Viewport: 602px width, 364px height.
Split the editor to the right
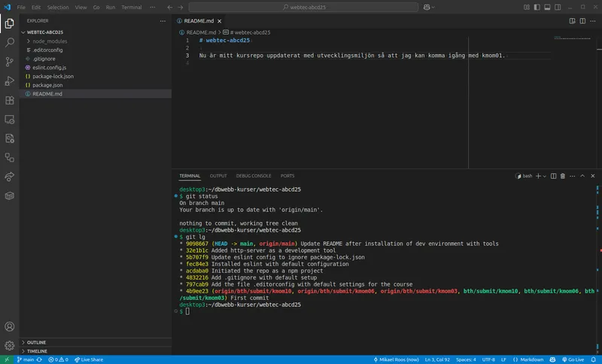[x=582, y=21]
